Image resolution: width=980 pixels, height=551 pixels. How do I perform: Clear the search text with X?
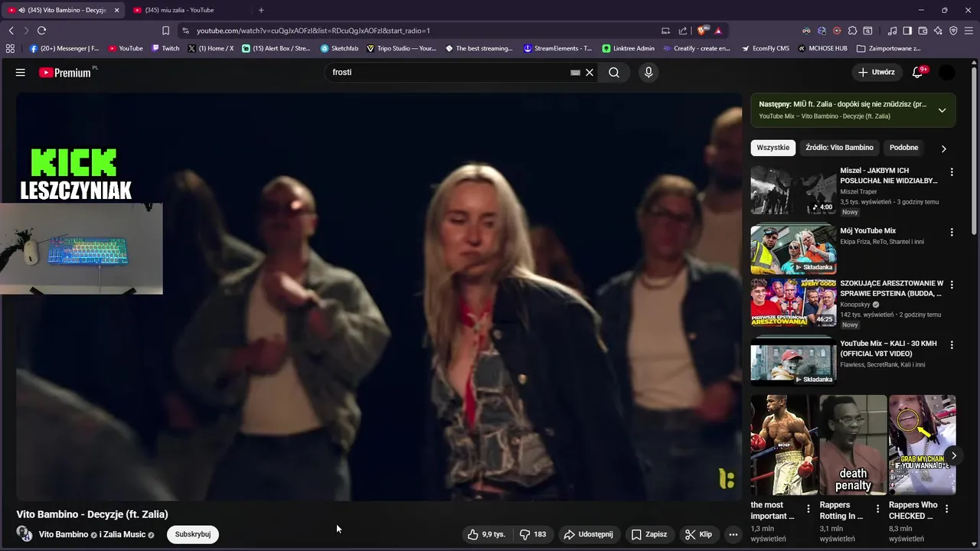[x=590, y=72]
